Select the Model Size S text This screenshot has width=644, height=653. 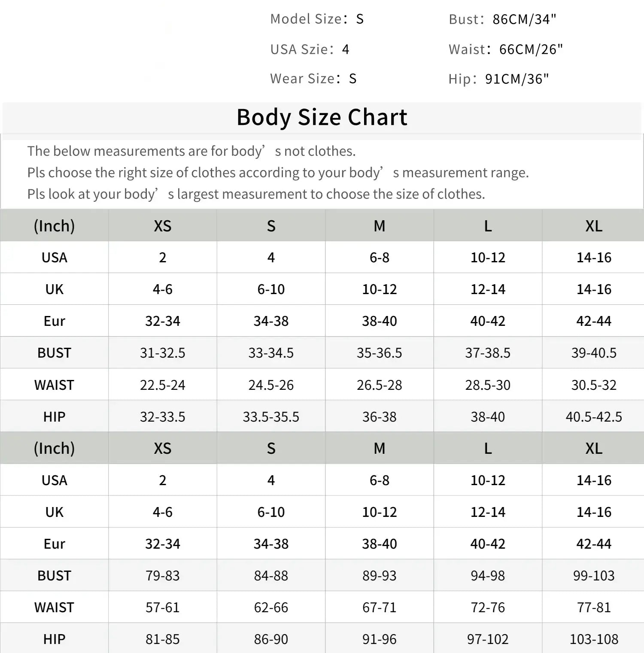317,19
